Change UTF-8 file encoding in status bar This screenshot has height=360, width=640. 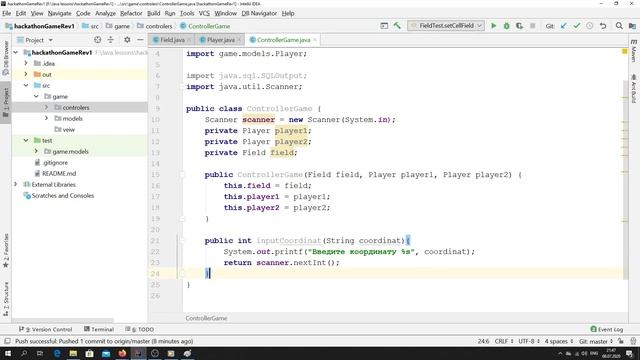[529, 342]
